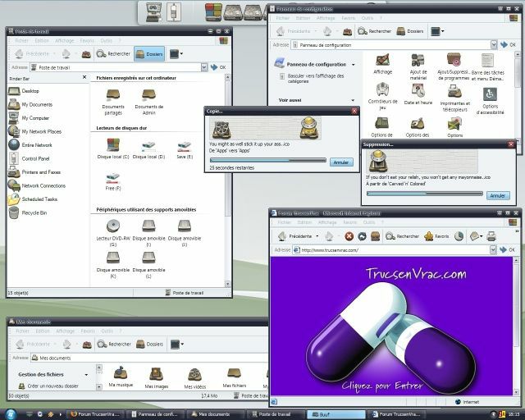The height and width of the screenshot is (420, 525).
Task: Collapse Gestion des fichiers section
Action: point(86,374)
